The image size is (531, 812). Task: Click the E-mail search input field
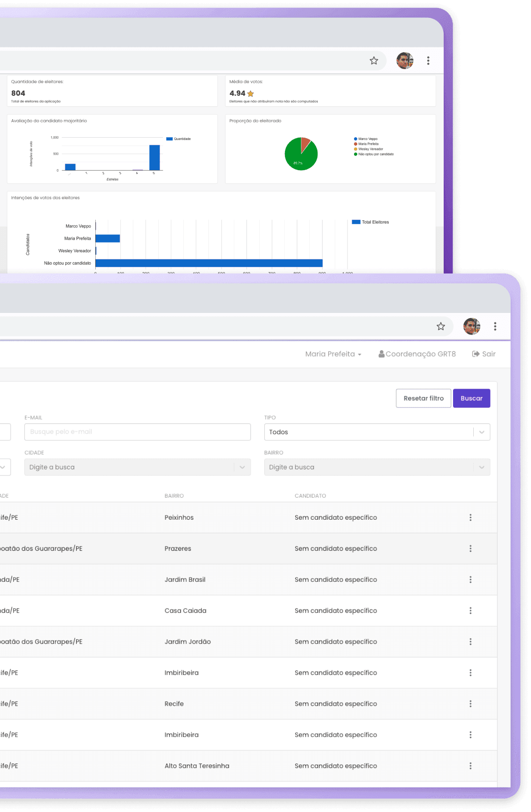coord(137,432)
